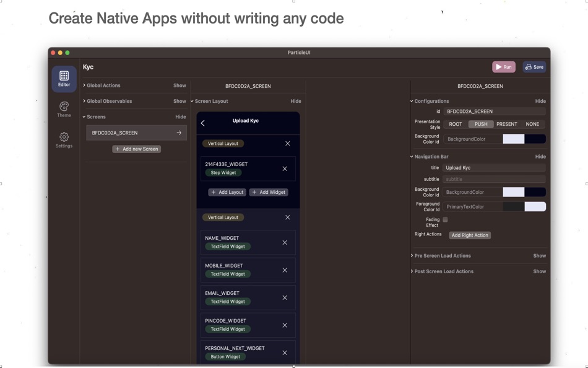Click the Button Widget tag
This screenshot has height=368, width=588.
pos(225,357)
